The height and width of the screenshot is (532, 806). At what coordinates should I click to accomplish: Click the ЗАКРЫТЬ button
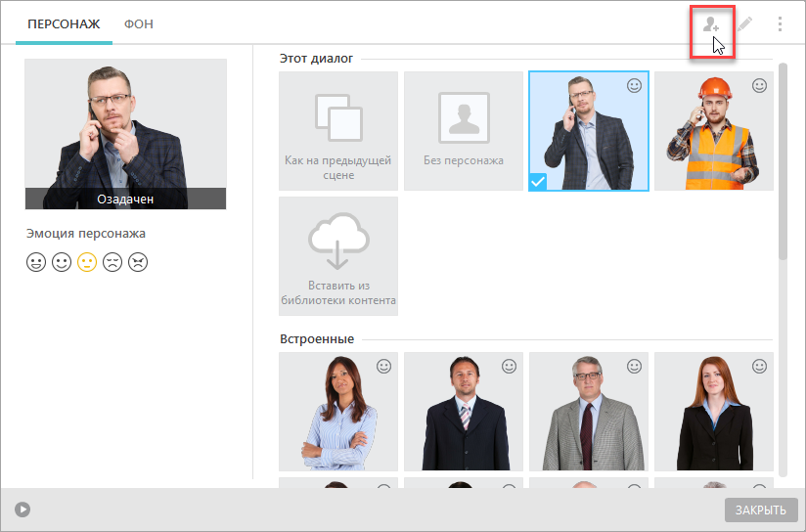pyautogui.click(x=761, y=510)
